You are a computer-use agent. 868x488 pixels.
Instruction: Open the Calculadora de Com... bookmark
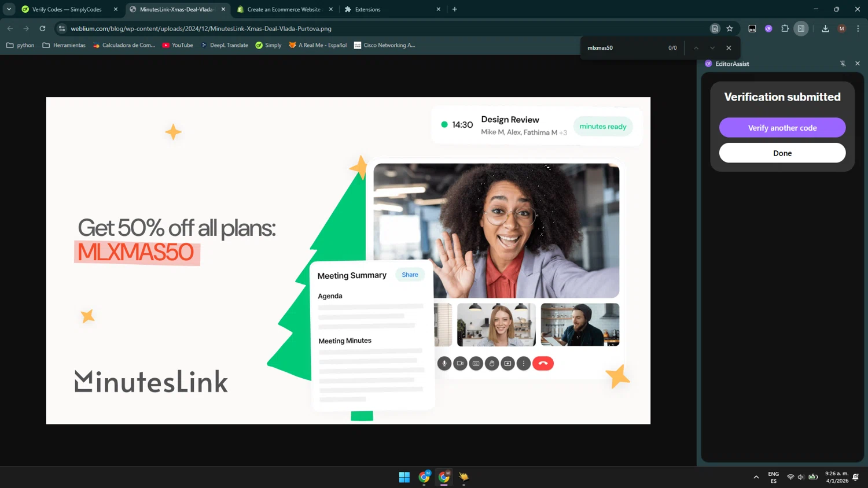pos(124,45)
